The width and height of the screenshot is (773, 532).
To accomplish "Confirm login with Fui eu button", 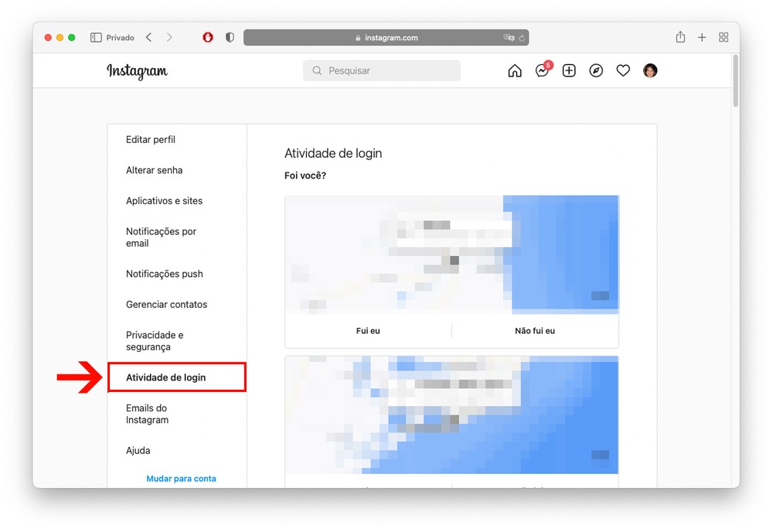I will point(368,331).
